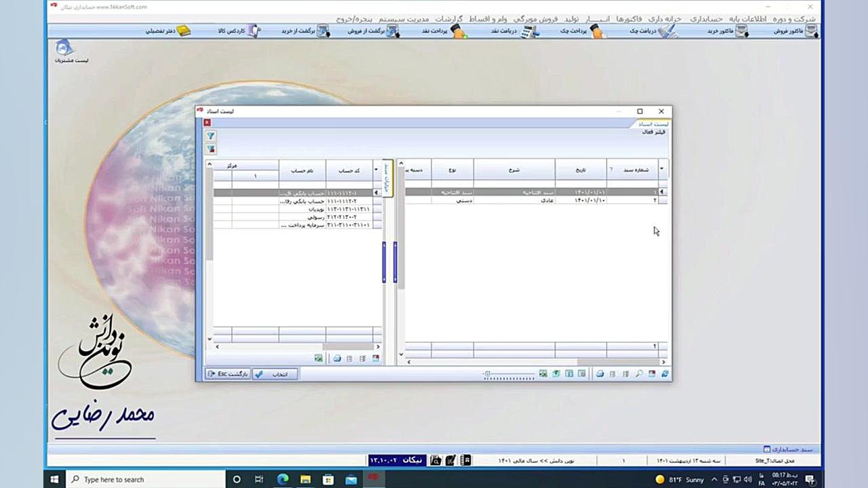
Task: Select the لیست اسناد tab
Action: tap(654, 124)
